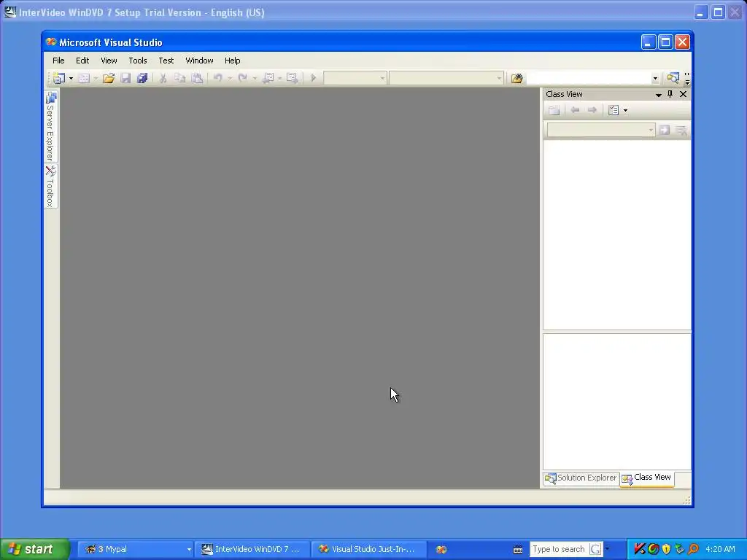Open the Server Explorer side tab
The height and width of the screenshot is (560, 747).
point(51,127)
